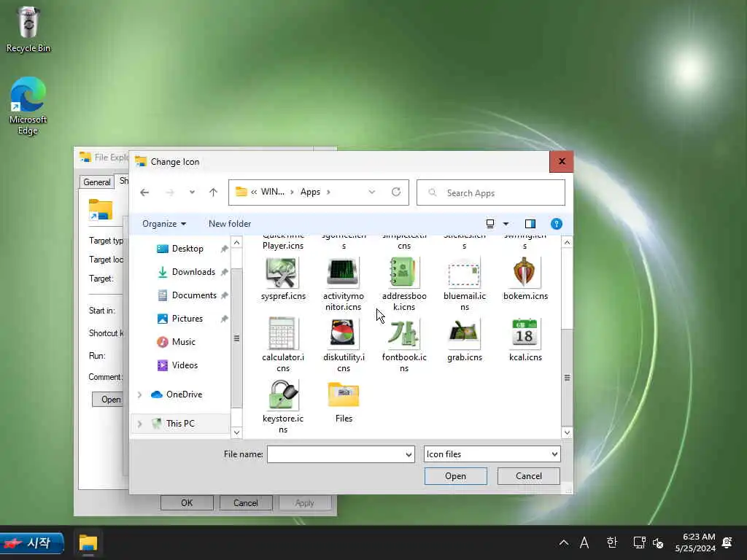Viewport: 747px width, 560px height.
Task: Select the bluemail.icns icon
Action: (x=464, y=273)
